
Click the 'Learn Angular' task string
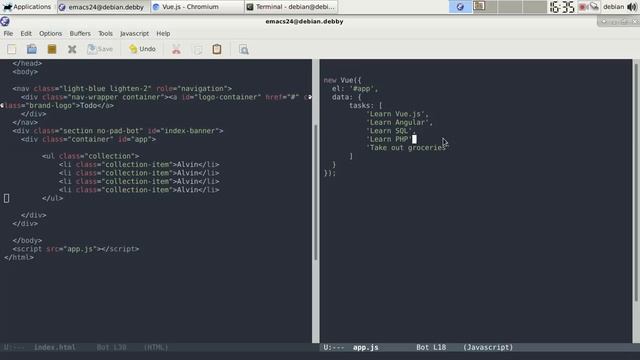399,122
